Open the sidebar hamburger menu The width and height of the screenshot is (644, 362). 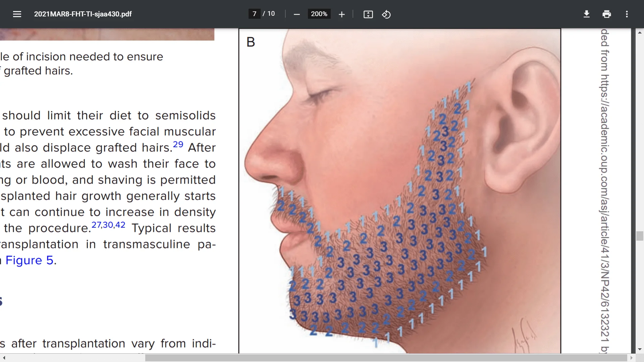click(x=17, y=14)
